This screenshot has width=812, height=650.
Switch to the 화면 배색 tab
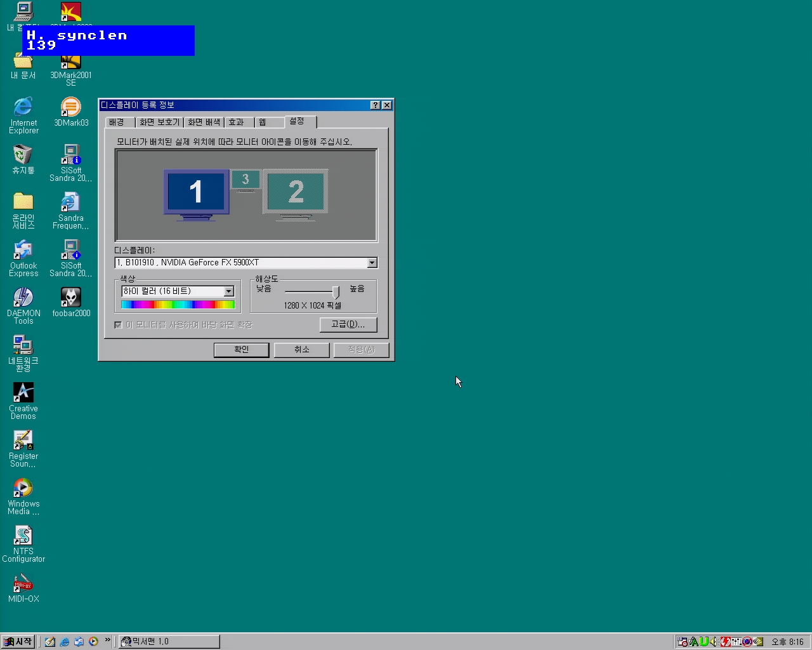pos(204,123)
